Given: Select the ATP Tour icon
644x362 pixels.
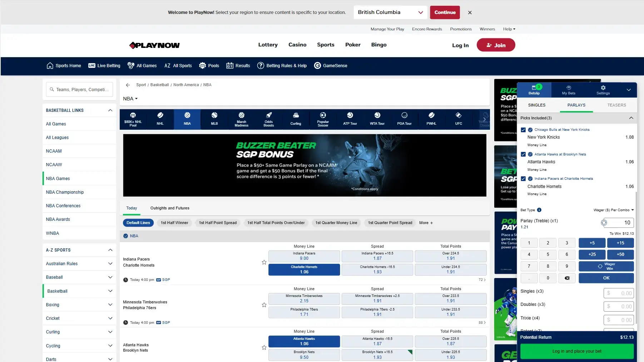Looking at the screenshot, I should tap(350, 119).
